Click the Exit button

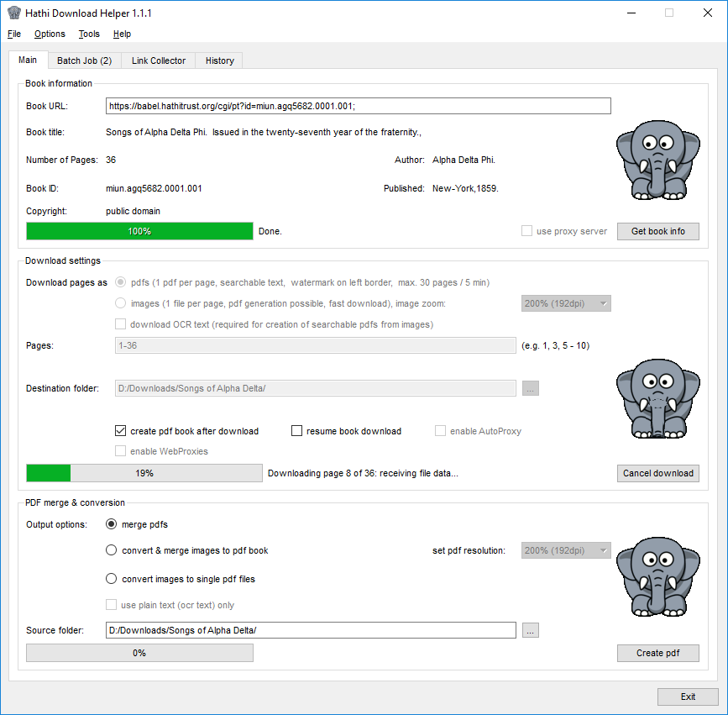[688, 697]
